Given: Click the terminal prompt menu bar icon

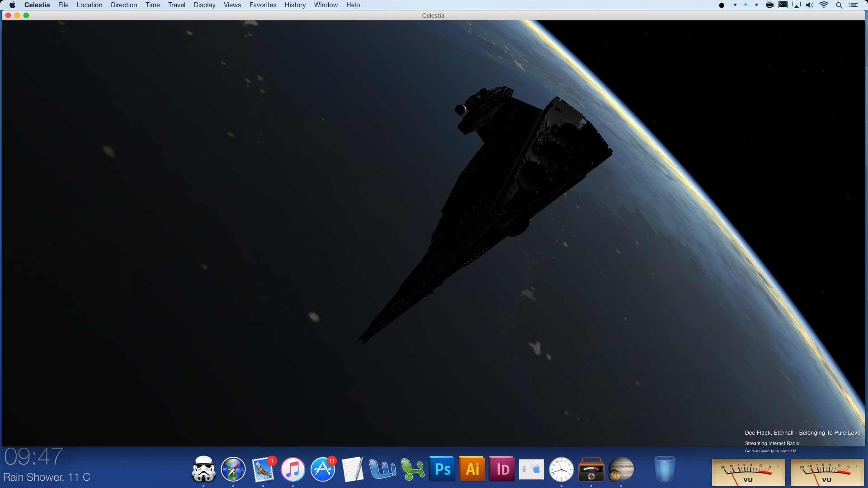Looking at the screenshot, I should 783,5.
